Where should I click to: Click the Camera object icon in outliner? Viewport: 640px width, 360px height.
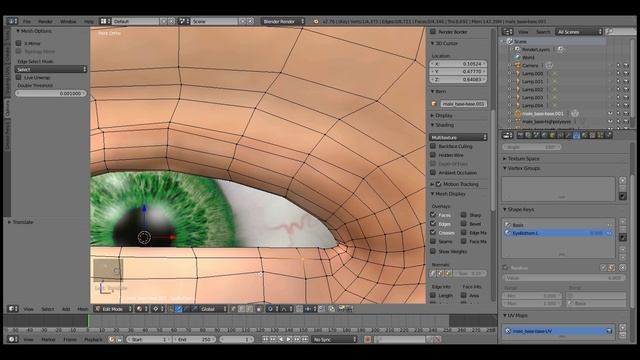click(x=518, y=65)
